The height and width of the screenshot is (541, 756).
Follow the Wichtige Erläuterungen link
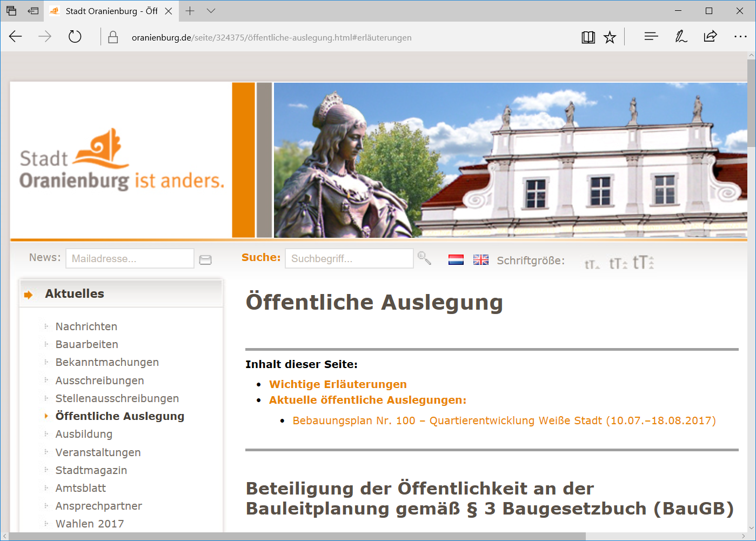pos(338,384)
